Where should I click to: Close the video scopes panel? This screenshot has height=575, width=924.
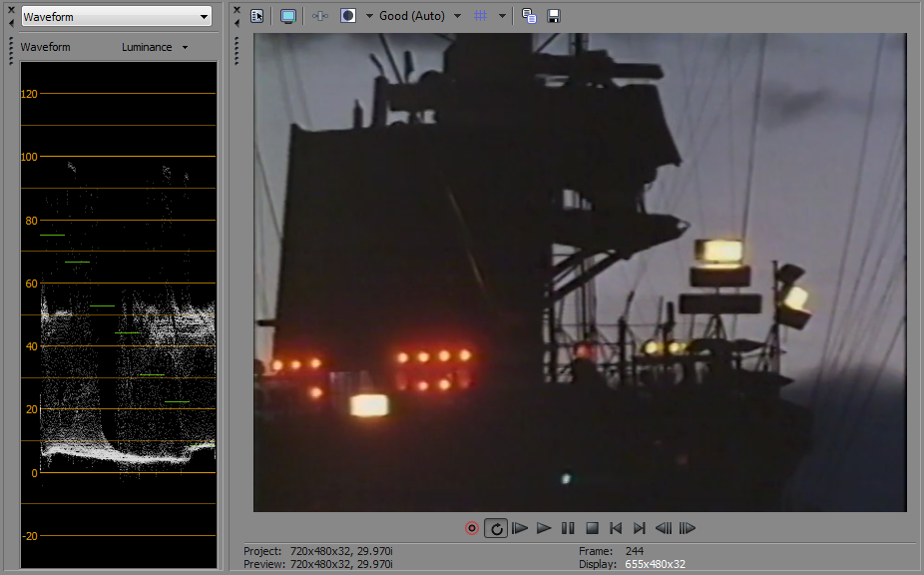click(11, 8)
